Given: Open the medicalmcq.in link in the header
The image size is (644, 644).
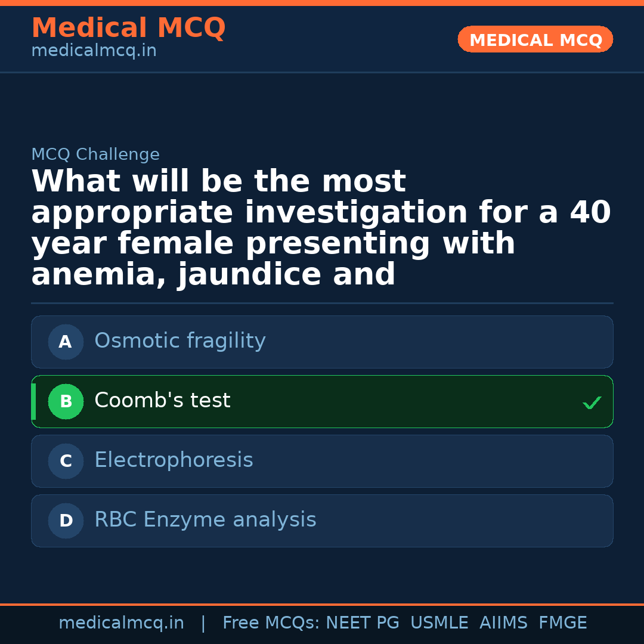Looking at the screenshot, I should coord(94,51).
